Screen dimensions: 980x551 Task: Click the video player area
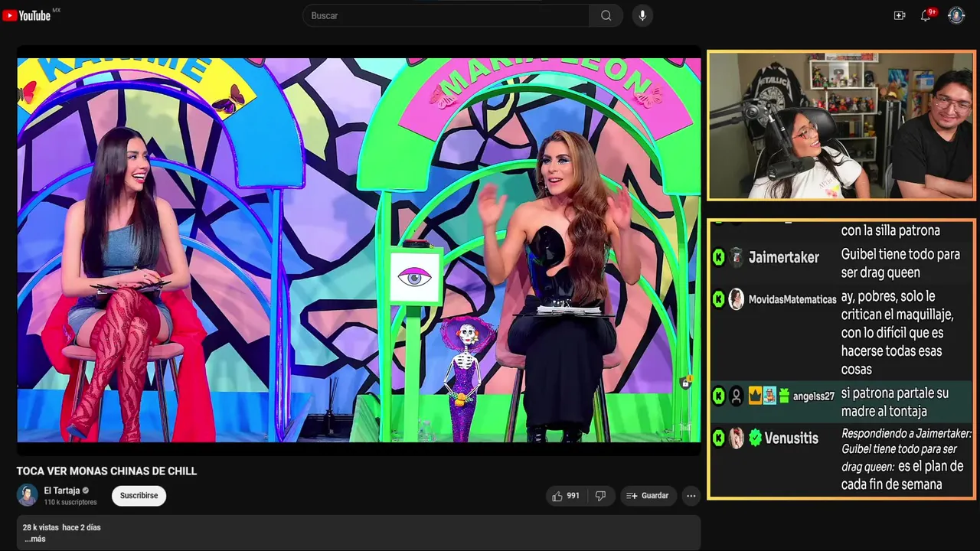click(x=358, y=250)
